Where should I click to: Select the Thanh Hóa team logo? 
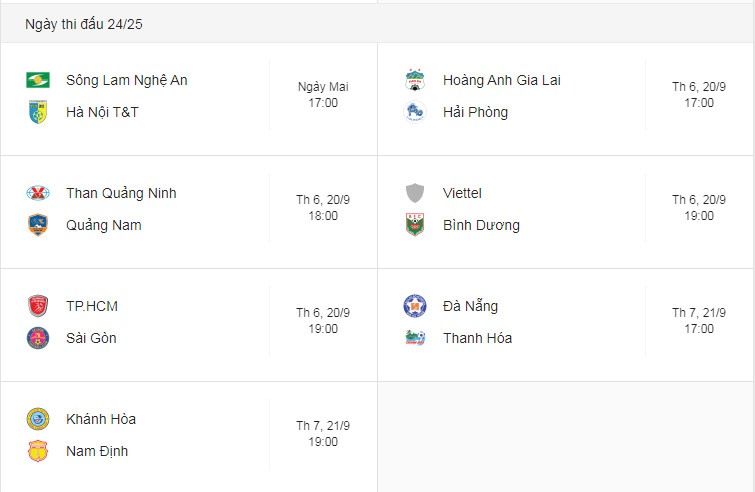point(415,338)
